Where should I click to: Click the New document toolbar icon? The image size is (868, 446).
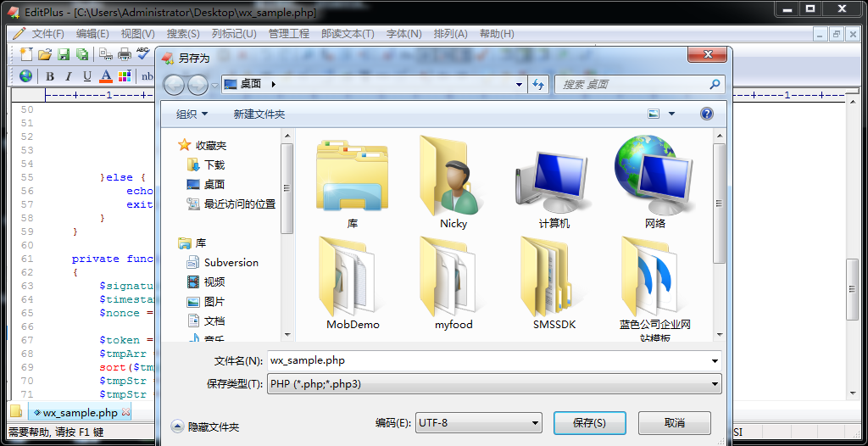coord(26,53)
